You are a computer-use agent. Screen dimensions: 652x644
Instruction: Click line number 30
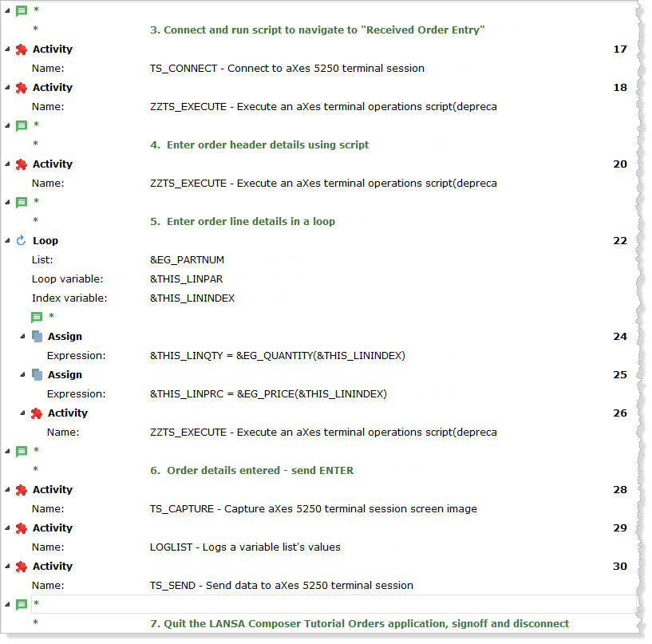click(x=619, y=567)
